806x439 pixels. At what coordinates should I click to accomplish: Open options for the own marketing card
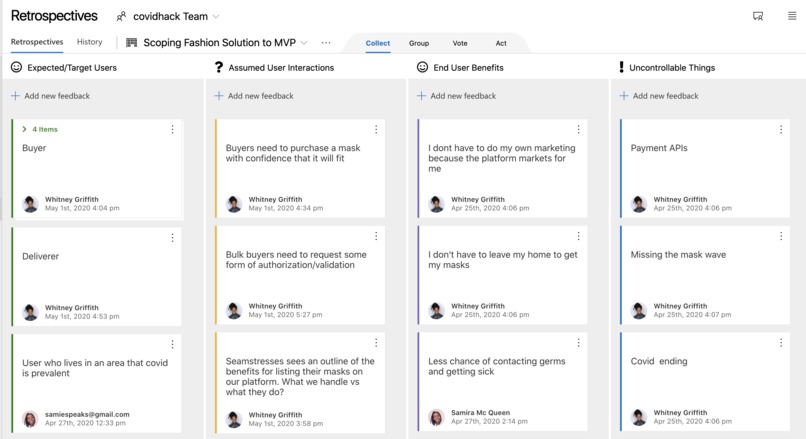click(x=578, y=130)
